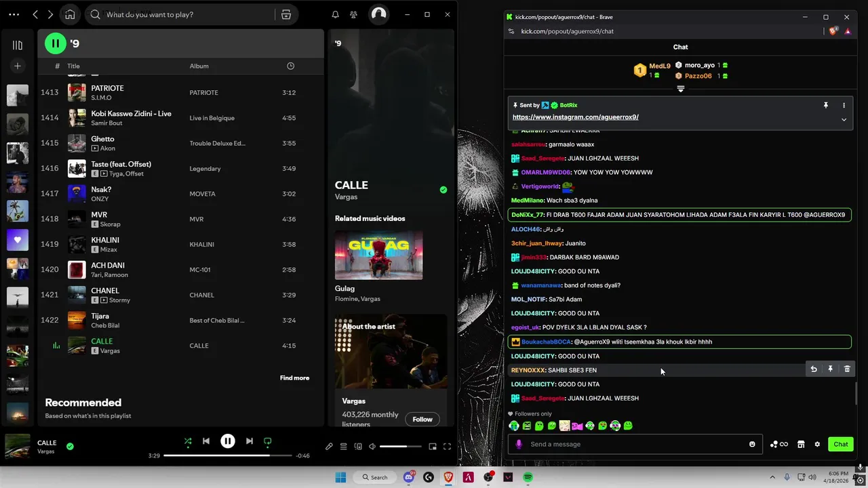Open the Spotify three-dot menu

coord(14,14)
